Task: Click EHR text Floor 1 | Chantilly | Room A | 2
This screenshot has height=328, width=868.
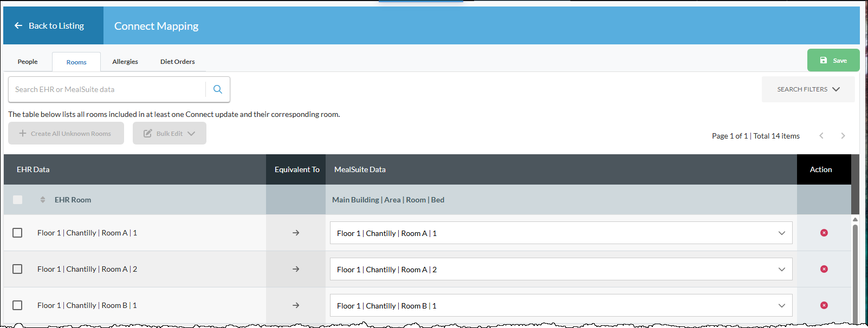Action: [87, 269]
